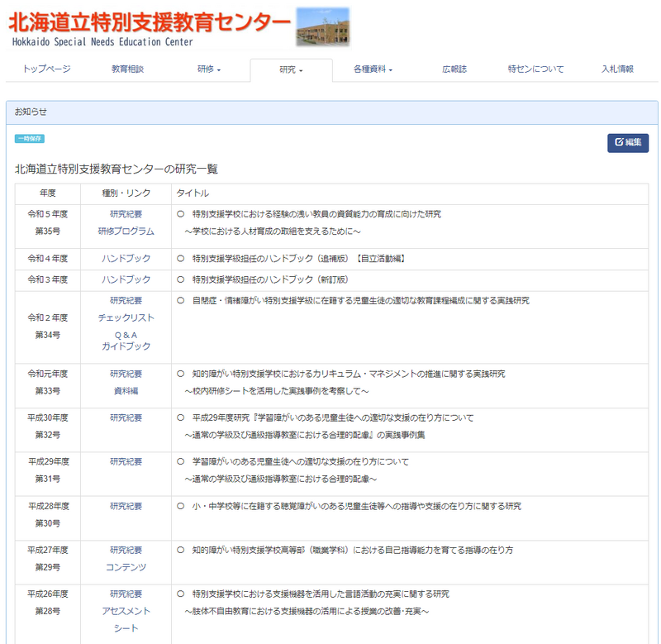
Task: Click the subtitle 校内研修シートを活用した実践事例を考察して
Action: click(277, 391)
